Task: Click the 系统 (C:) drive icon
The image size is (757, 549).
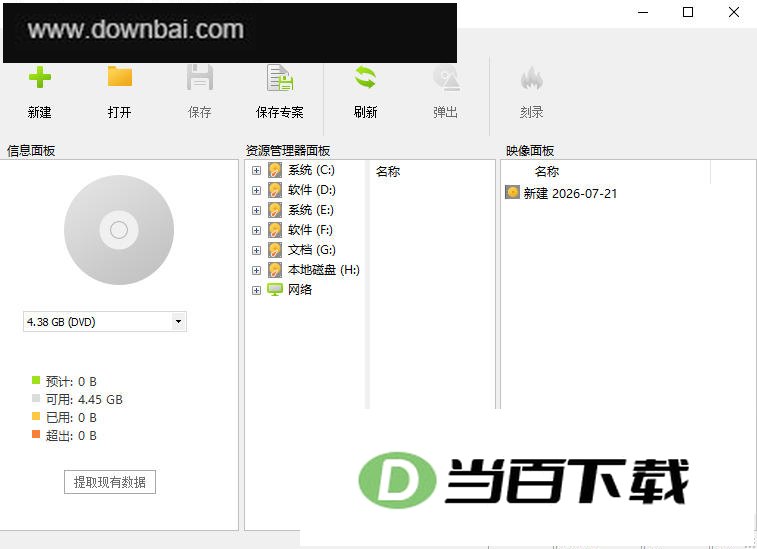Action: 275,170
